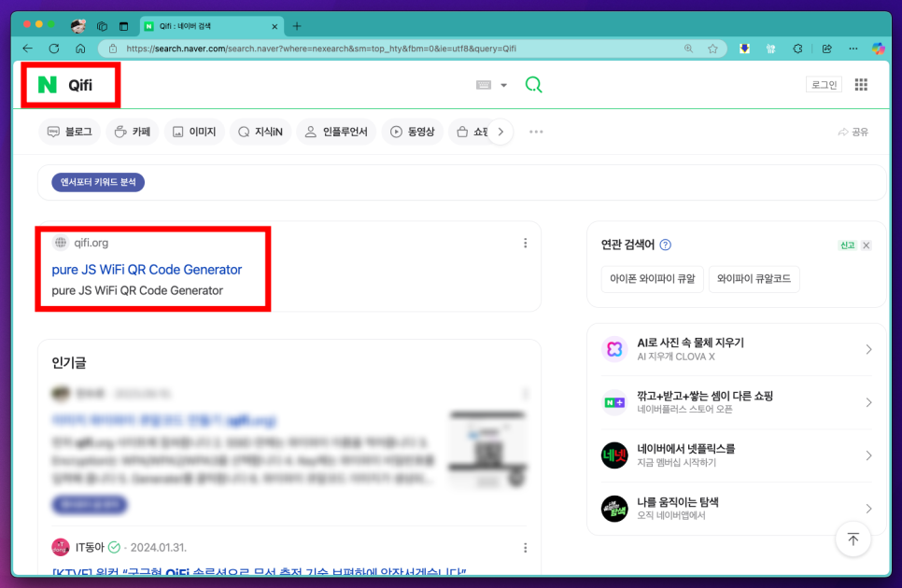Screen dimensions: 902x588
Task: Open the three-dot more options by tabs
Action: (536, 133)
